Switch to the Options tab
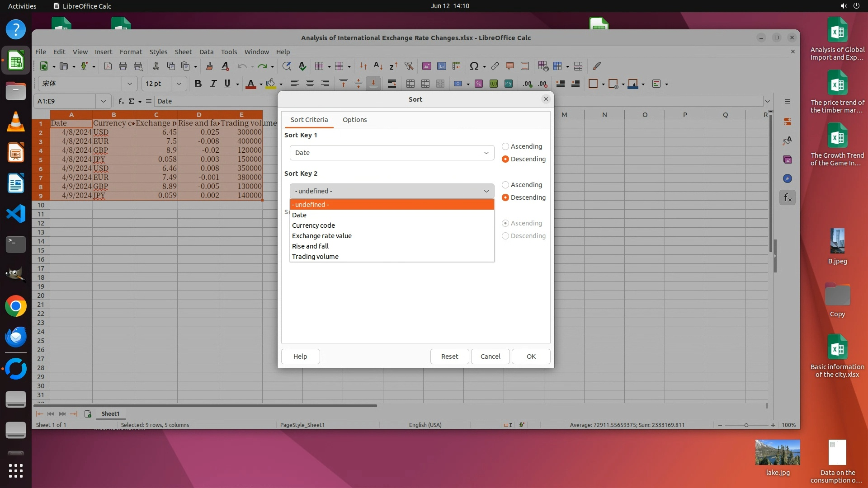The height and width of the screenshot is (488, 868). (354, 120)
